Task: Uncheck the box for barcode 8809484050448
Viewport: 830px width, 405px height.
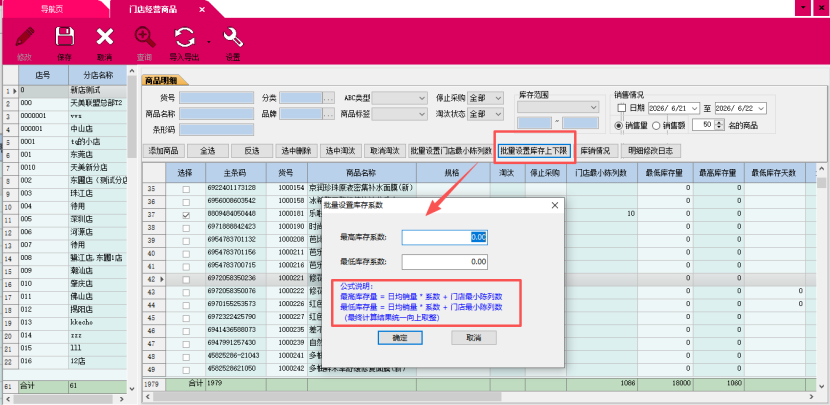Action: point(186,215)
